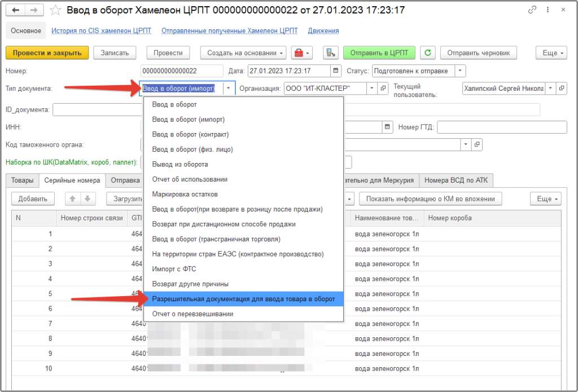Go back with the left arrow button

(x=15, y=10)
